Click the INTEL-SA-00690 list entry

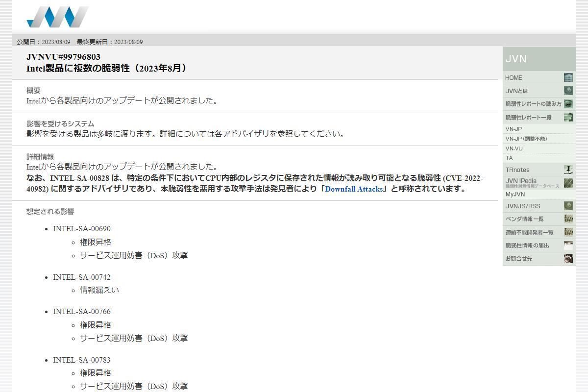point(82,229)
